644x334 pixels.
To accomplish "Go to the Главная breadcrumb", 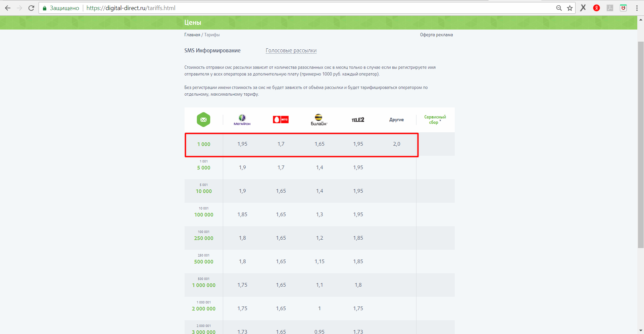I will (x=192, y=35).
